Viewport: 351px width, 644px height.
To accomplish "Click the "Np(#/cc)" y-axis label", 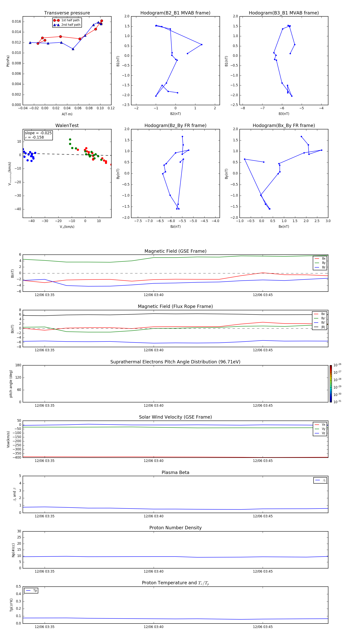I will [13, 550].
